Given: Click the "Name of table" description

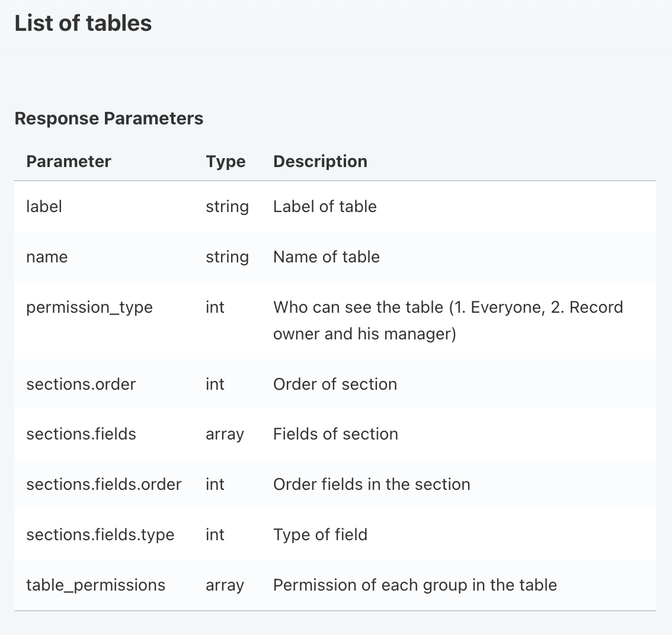Looking at the screenshot, I should [x=327, y=257].
